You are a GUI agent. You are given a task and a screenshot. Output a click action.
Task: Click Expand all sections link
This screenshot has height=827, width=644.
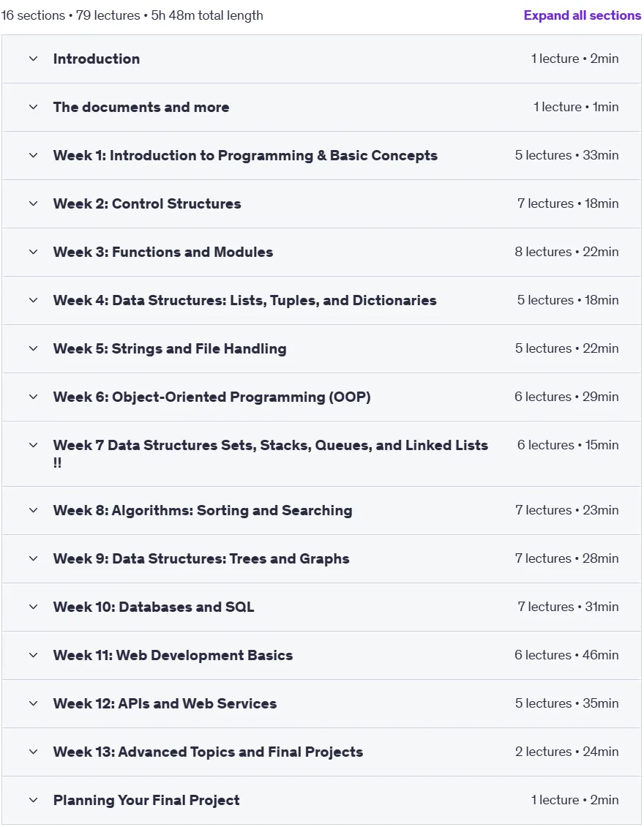(583, 15)
